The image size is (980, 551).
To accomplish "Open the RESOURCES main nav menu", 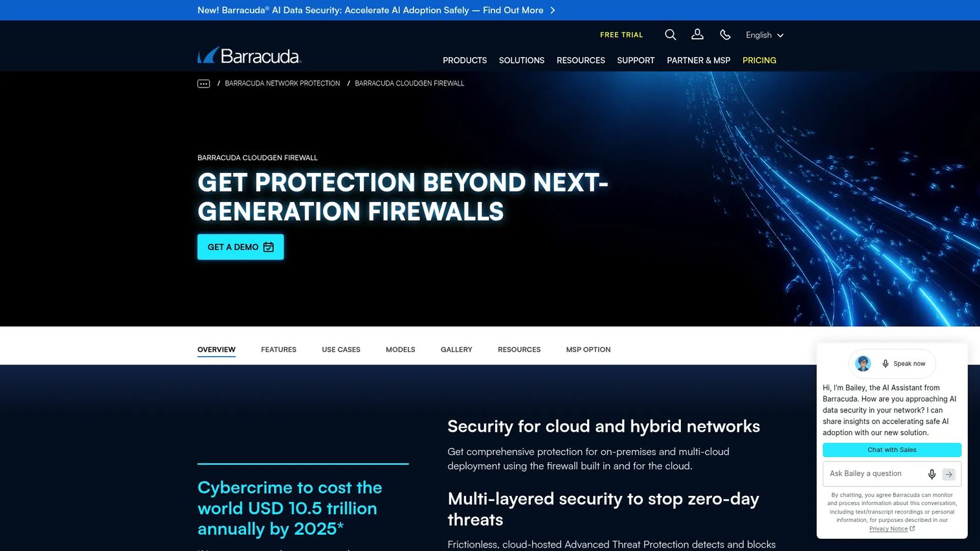I will tap(581, 60).
